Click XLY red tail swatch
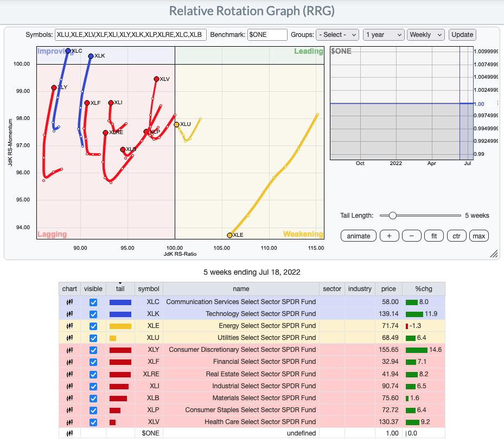The image size is (504, 442). point(120,350)
